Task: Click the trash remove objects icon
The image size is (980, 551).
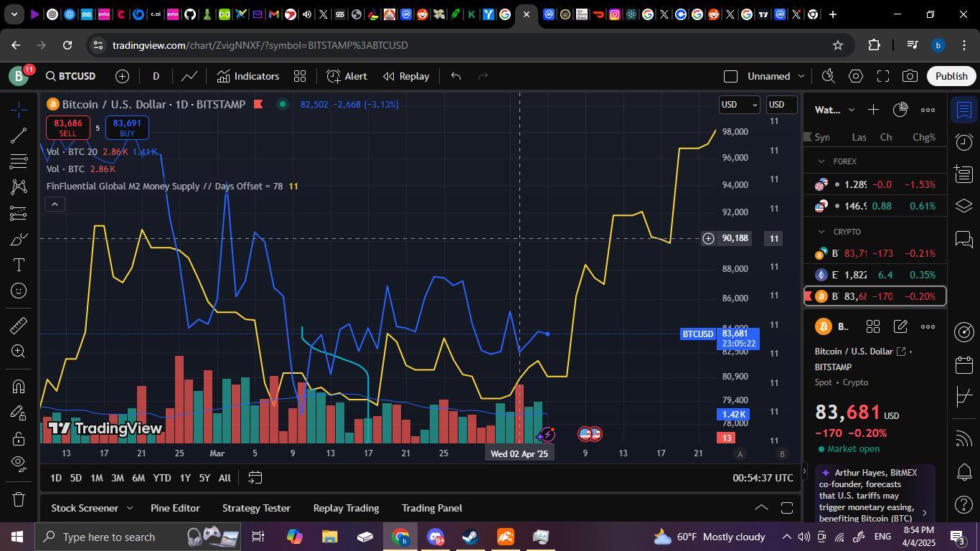Action: (x=19, y=499)
